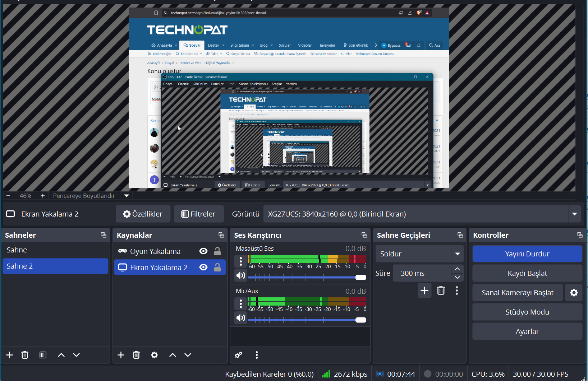
Task: Open the preview scaling dropdown arrow
Action: tap(127, 196)
